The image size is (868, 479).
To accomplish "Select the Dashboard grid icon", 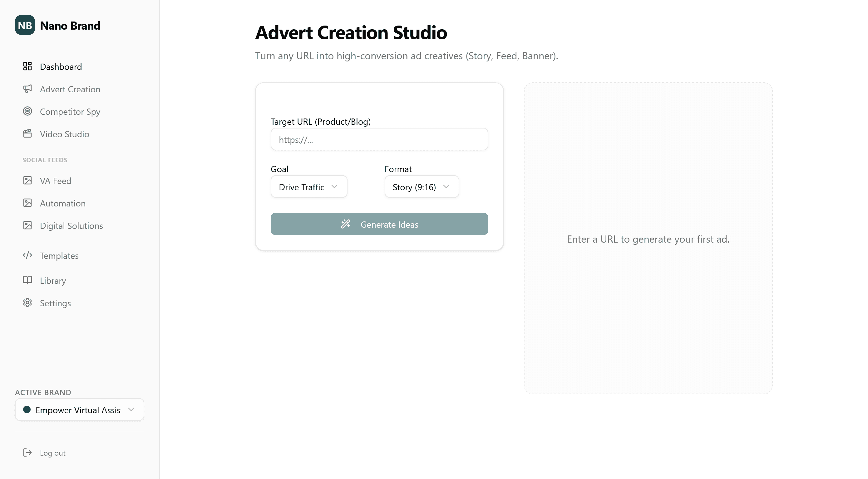I will (x=27, y=66).
